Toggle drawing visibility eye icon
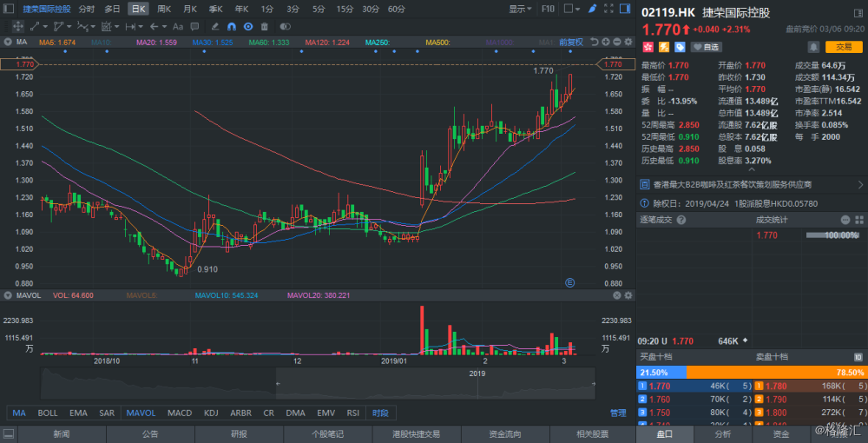The height and width of the screenshot is (443, 868). pos(248,27)
